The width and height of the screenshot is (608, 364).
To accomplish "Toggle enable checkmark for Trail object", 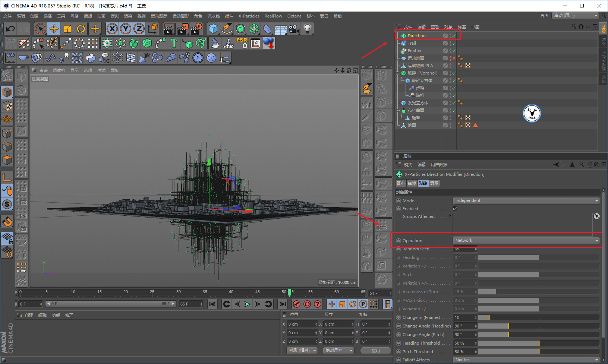I will point(454,44).
